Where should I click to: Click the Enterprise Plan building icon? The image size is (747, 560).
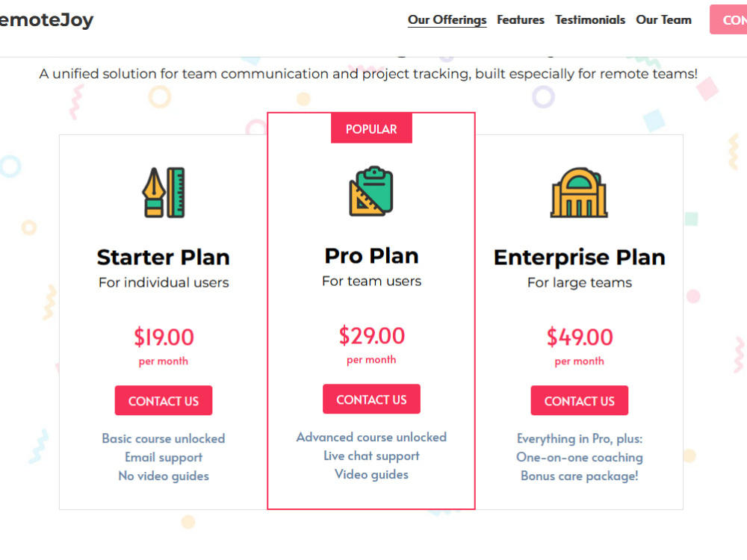pyautogui.click(x=579, y=193)
